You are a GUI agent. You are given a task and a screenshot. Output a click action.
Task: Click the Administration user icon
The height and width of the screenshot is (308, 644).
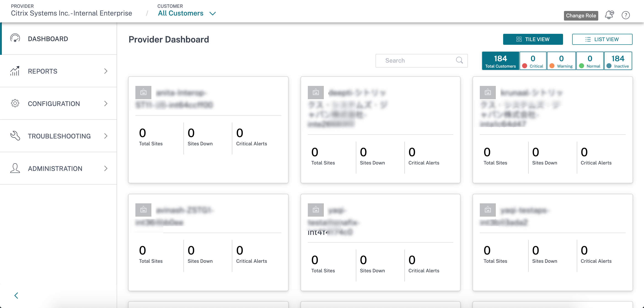15,168
